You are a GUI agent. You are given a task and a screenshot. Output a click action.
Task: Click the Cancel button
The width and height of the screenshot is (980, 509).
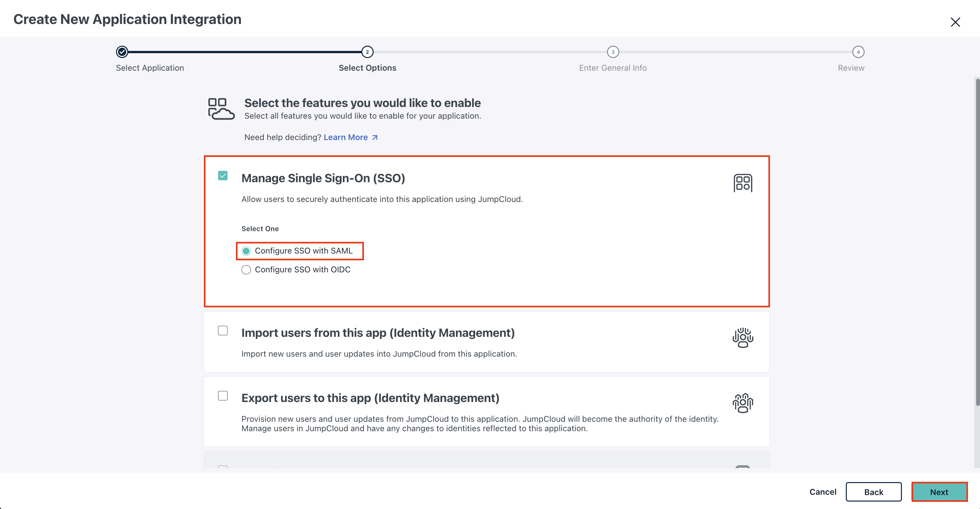[x=822, y=492]
